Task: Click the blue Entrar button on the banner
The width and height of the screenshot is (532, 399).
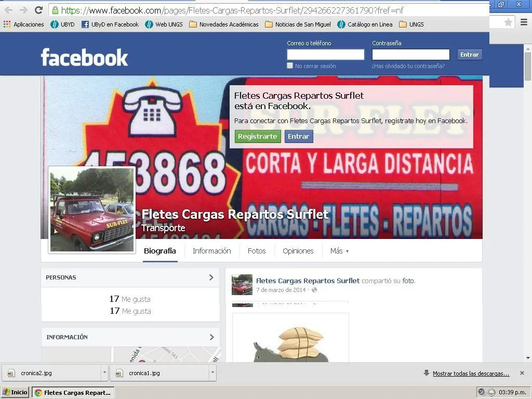Action: [x=299, y=137]
